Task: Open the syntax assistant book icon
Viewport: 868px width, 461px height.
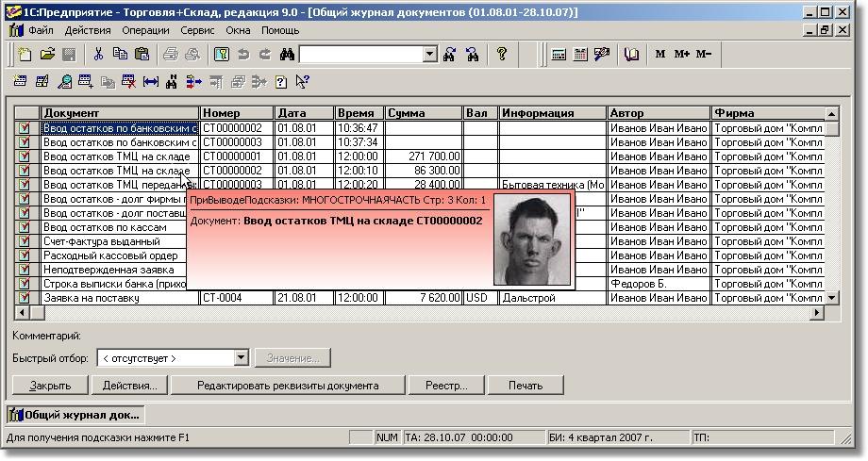Action: [631, 55]
